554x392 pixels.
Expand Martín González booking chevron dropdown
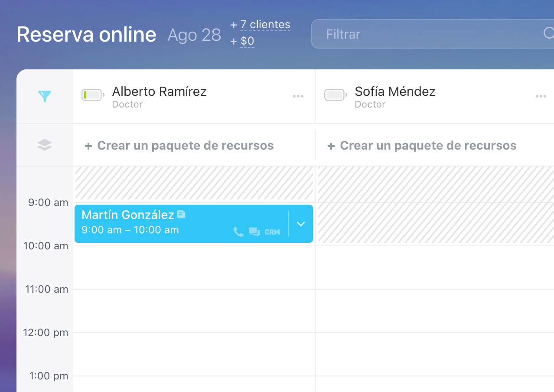(x=301, y=224)
